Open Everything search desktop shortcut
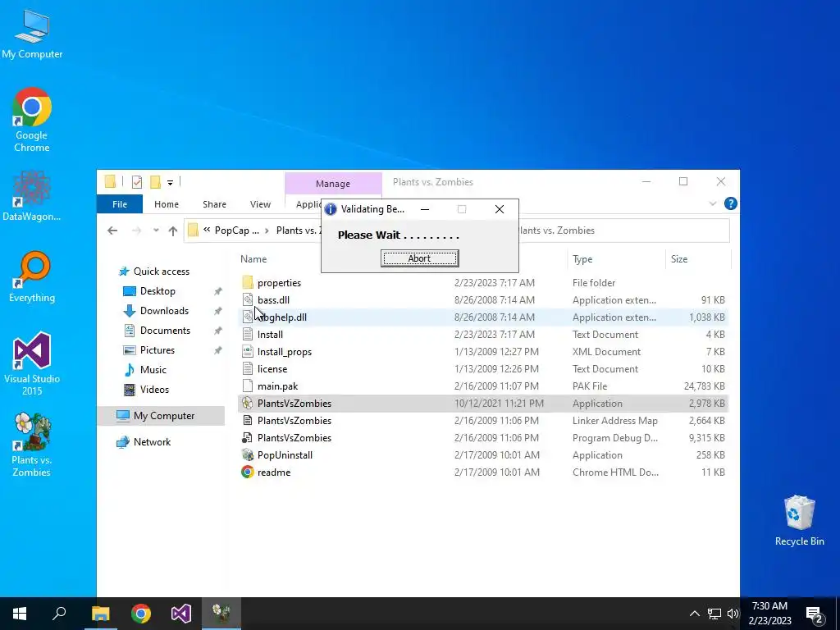Viewport: 840px width, 630px height. coord(32,277)
